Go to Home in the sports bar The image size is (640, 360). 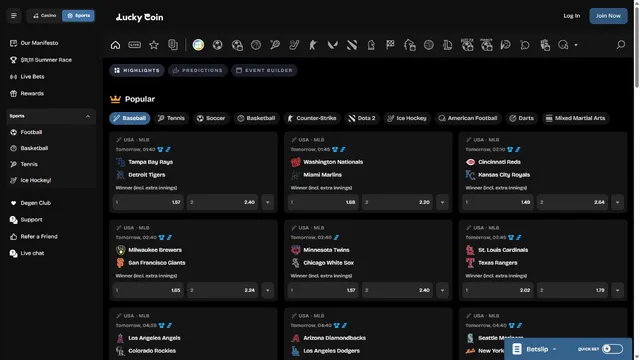[116, 45]
